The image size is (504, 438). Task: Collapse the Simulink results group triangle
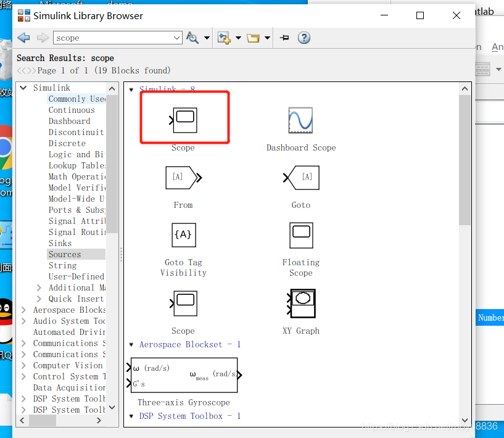click(x=131, y=89)
